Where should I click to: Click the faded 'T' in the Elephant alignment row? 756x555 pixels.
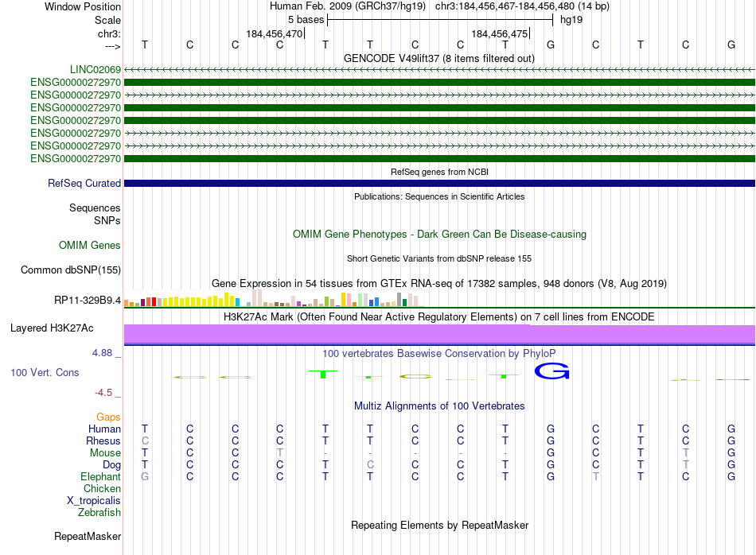pos(596,476)
